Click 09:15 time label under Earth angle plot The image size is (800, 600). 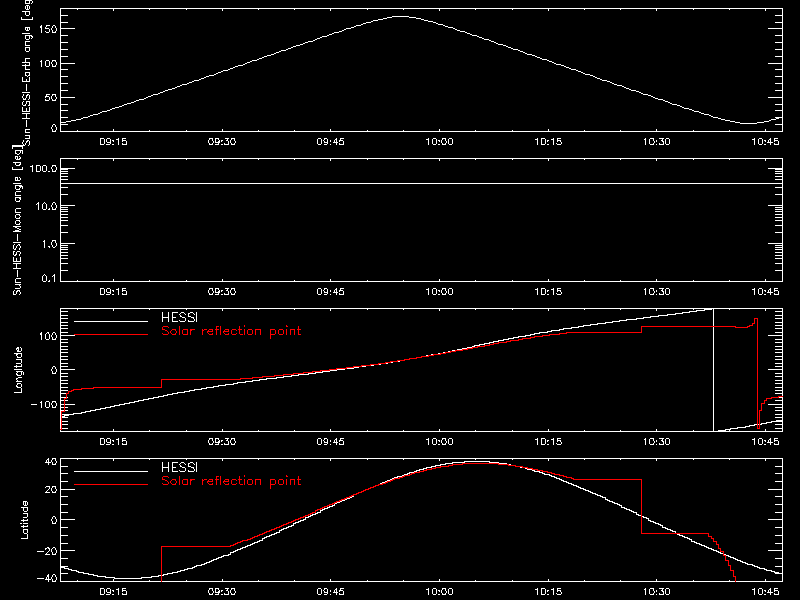pos(113,142)
